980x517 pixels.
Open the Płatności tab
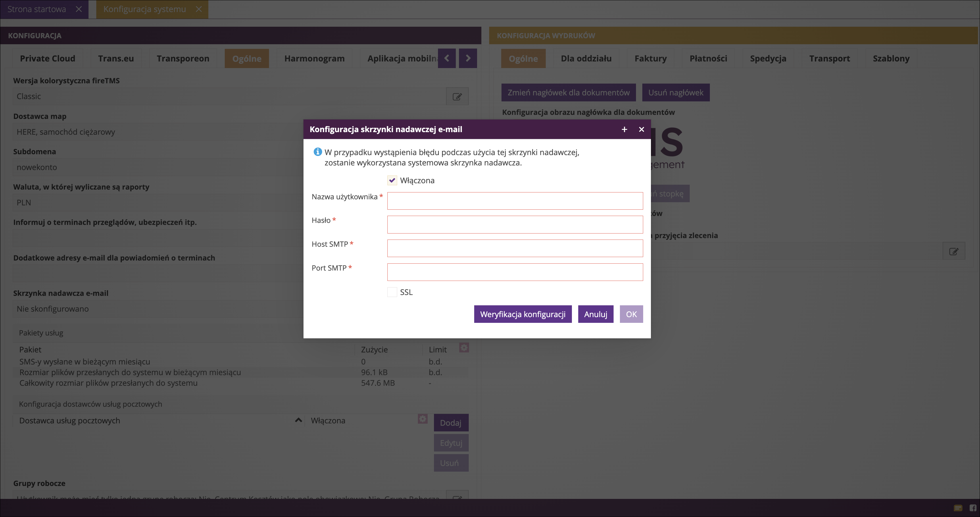point(708,59)
